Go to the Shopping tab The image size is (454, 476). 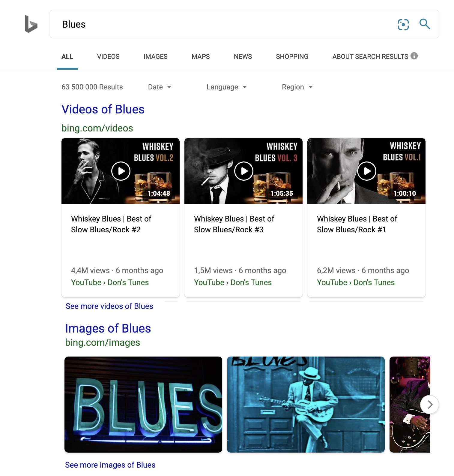[292, 56]
